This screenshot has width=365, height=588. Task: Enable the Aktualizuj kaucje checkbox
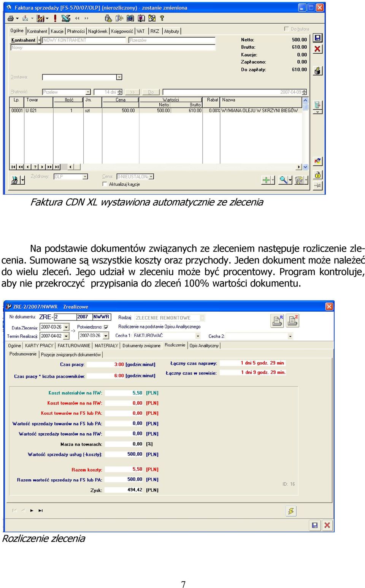[x=105, y=184]
